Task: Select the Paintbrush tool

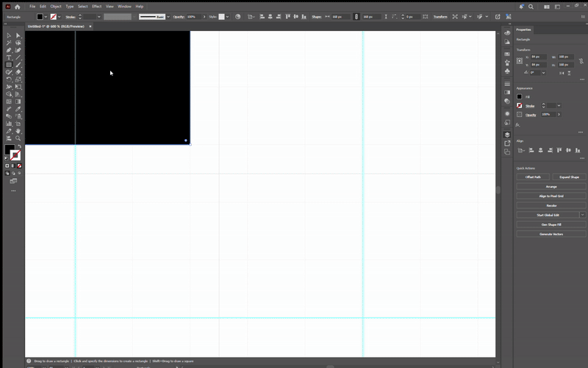Action: (x=18, y=65)
